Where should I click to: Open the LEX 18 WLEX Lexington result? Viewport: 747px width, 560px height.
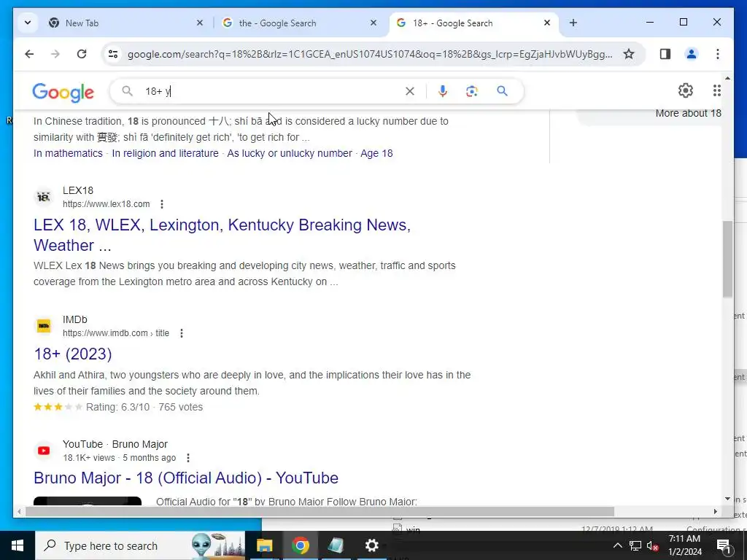coord(222,235)
